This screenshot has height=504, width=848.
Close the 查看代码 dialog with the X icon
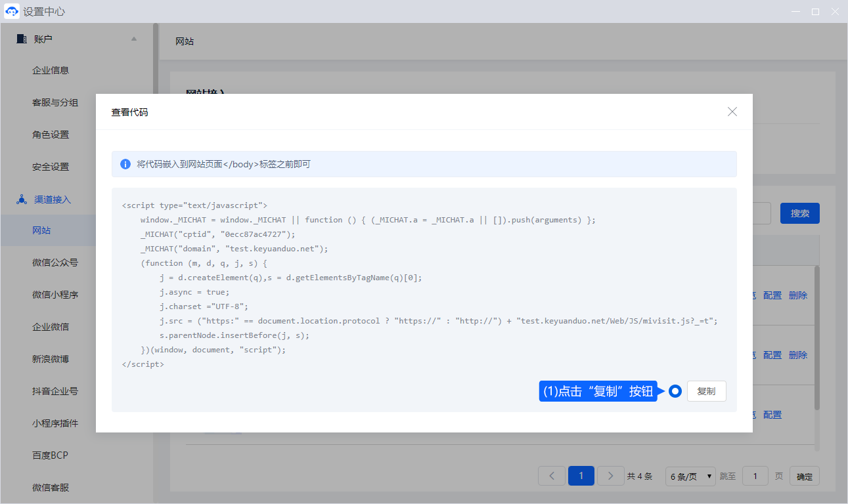click(x=732, y=112)
